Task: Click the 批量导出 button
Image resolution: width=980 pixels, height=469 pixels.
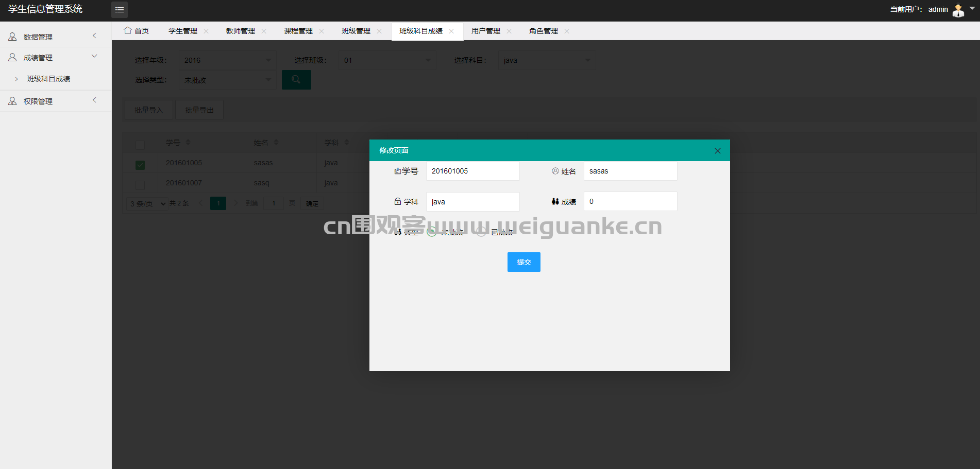Action: click(199, 110)
